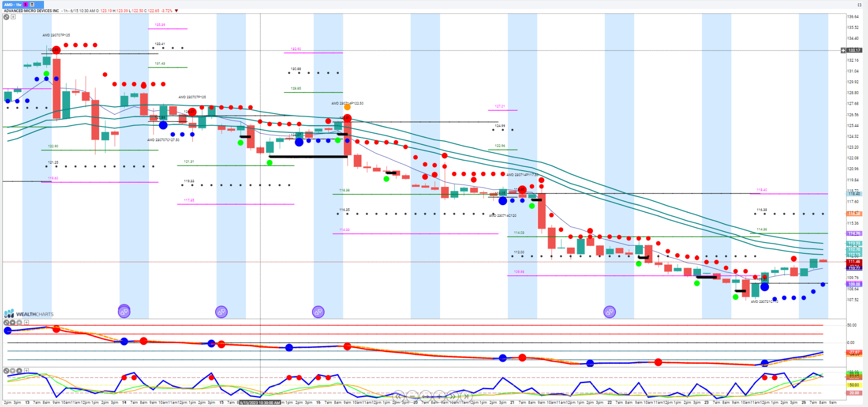Click the rewind double-left chart navigation button
868x407 pixels.
(398, 396)
